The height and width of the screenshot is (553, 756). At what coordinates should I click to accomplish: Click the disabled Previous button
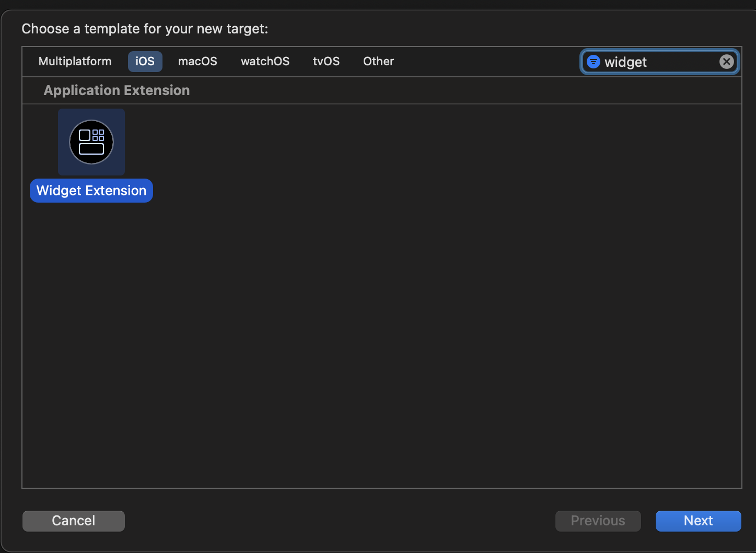598,521
